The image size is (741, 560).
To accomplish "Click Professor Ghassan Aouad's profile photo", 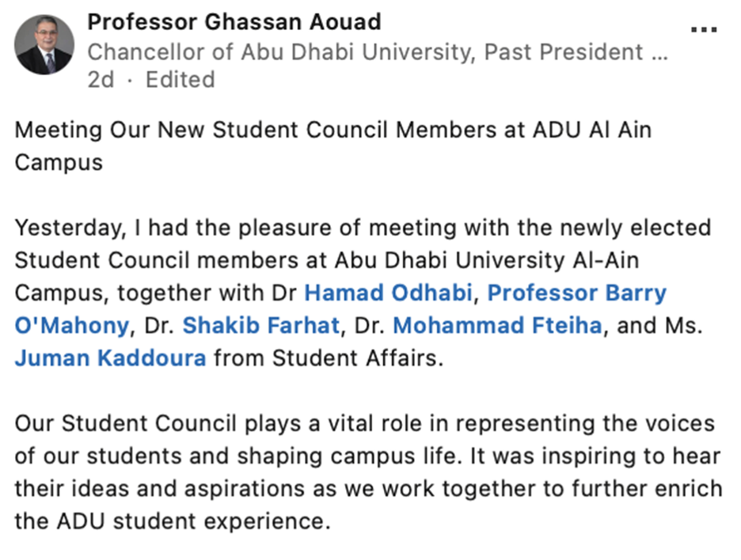I will coord(44,45).
